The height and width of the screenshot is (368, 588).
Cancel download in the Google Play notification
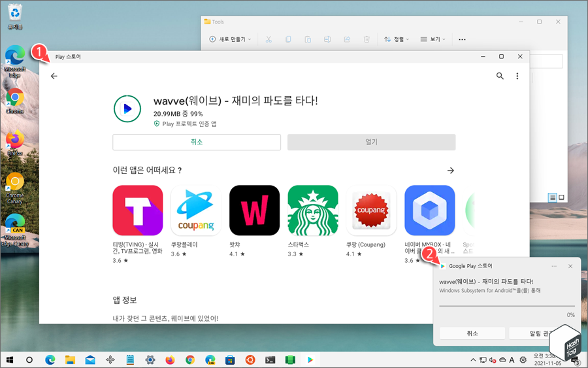click(472, 333)
